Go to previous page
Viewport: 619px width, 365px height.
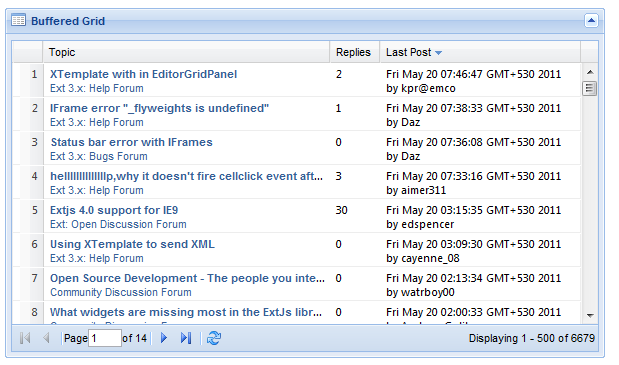tap(47, 338)
